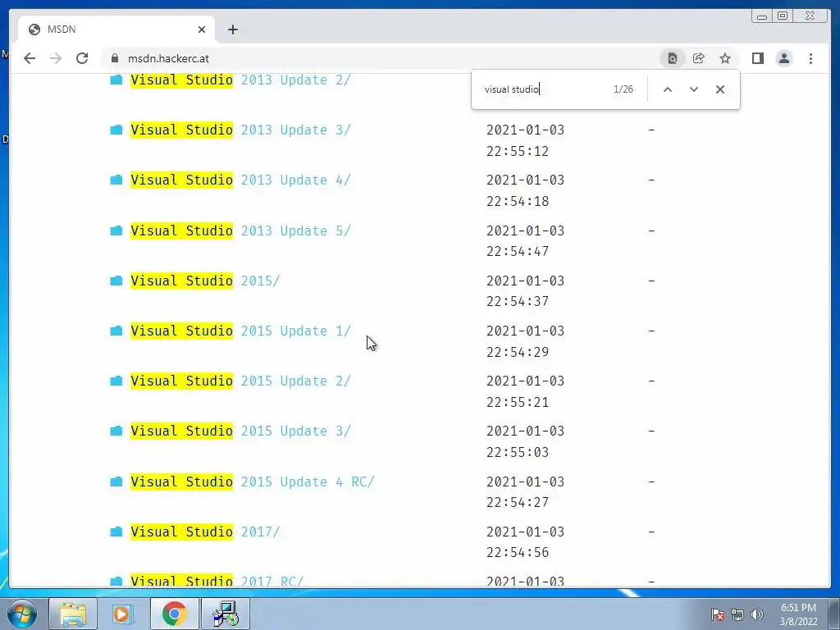Screen dimensions: 840x630
Task: Click the date 2021-01-03 22:55:21
Action: coord(526,391)
